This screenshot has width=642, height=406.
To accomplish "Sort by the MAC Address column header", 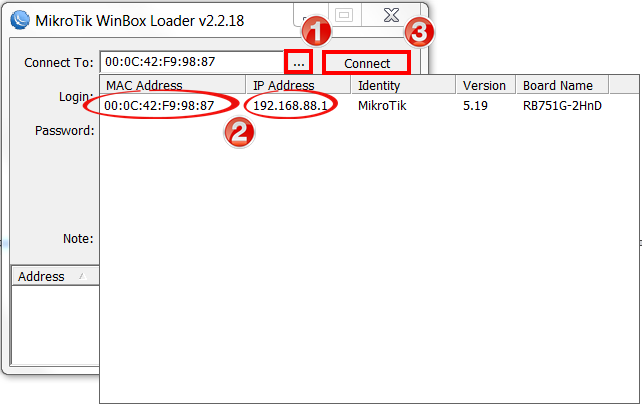I will (173, 85).
